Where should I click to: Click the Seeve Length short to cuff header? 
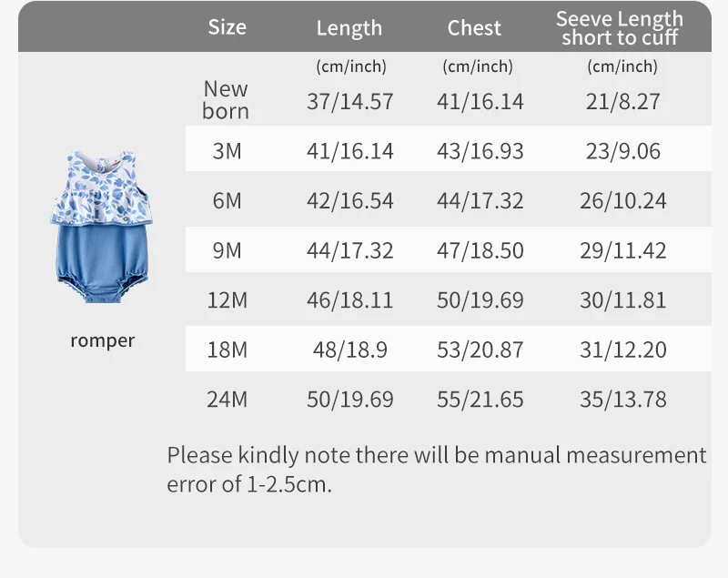coord(622,28)
